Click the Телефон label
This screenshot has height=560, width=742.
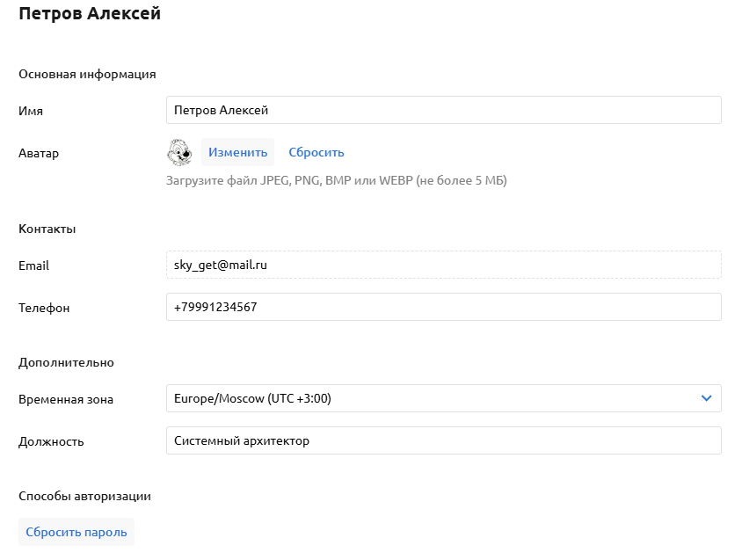pyautogui.click(x=44, y=308)
